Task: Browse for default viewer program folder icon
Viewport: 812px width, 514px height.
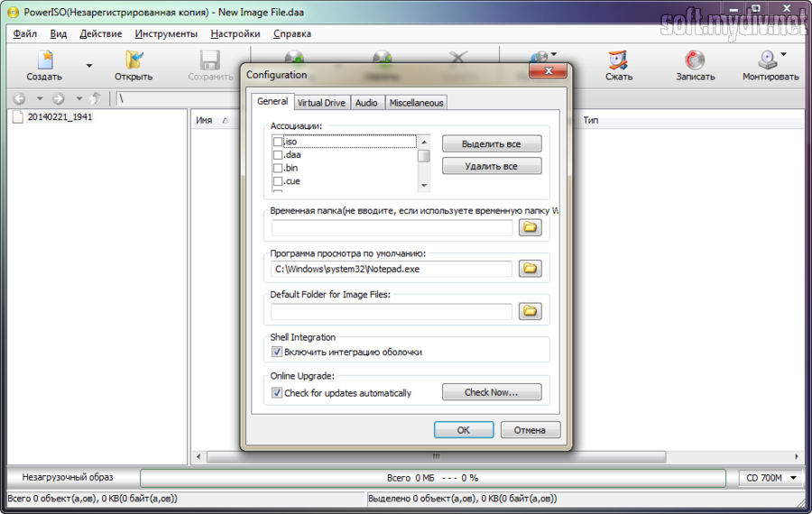Action: click(x=531, y=268)
